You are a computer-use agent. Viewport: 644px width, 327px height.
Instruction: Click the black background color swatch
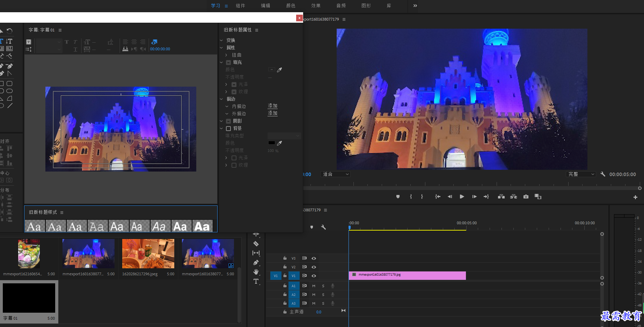pyautogui.click(x=271, y=143)
